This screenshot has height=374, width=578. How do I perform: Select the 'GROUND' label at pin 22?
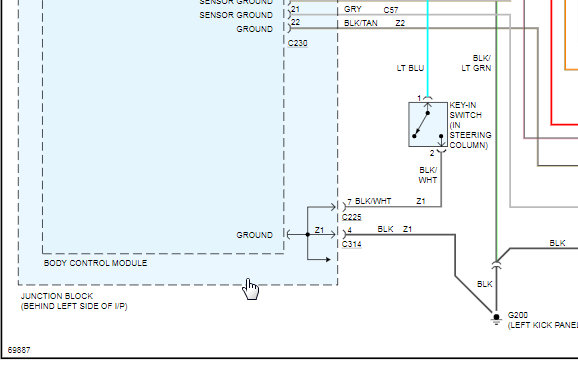tap(254, 29)
